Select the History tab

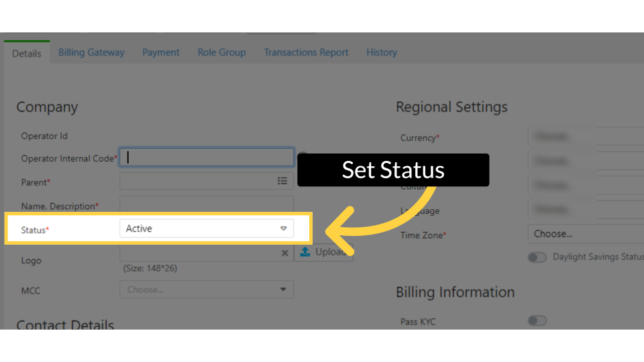point(382,52)
